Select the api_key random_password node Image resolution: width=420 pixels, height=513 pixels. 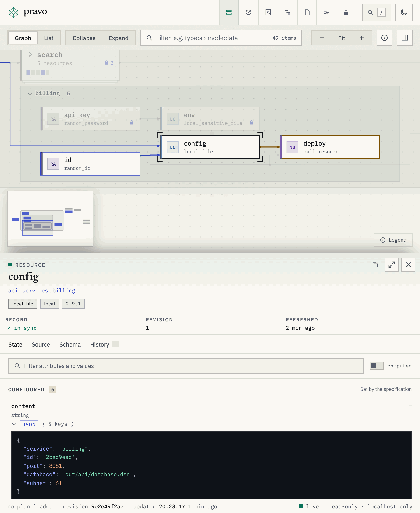tap(90, 119)
